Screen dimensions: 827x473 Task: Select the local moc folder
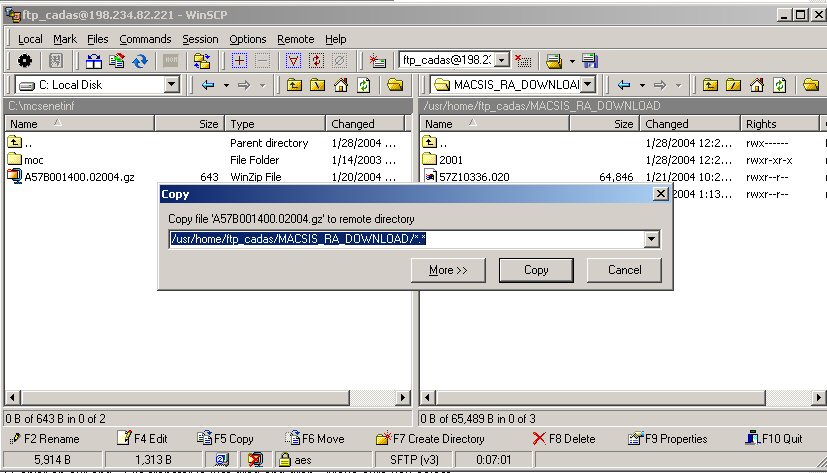click(x=25, y=160)
